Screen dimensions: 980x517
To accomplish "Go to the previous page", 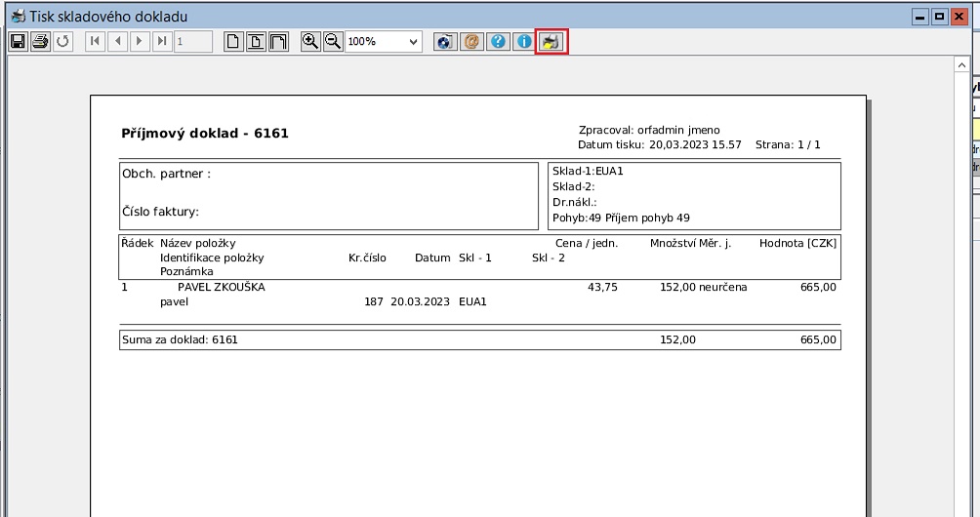I will click(x=117, y=42).
